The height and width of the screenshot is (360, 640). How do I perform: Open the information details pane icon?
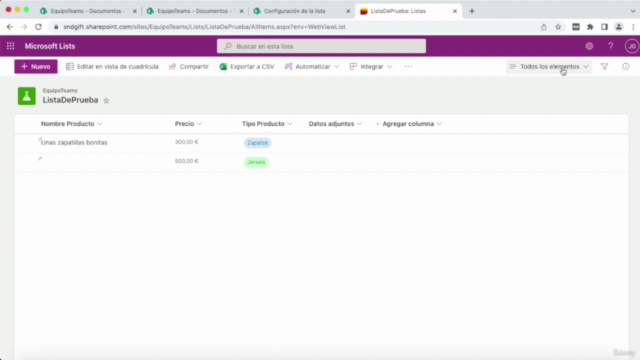625,67
